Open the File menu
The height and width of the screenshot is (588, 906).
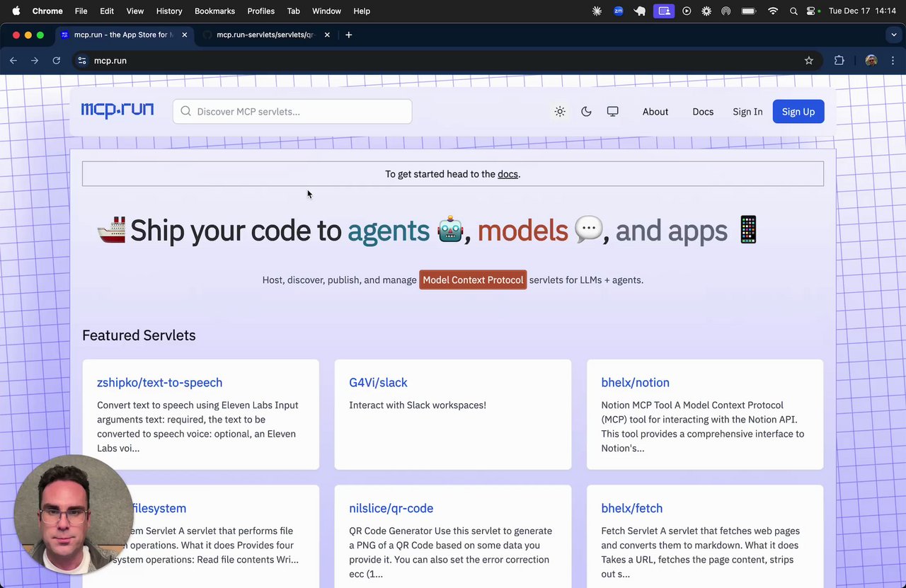81,11
